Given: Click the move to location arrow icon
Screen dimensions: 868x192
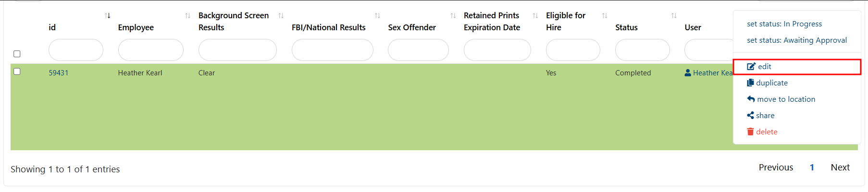Looking at the screenshot, I should tap(751, 99).
